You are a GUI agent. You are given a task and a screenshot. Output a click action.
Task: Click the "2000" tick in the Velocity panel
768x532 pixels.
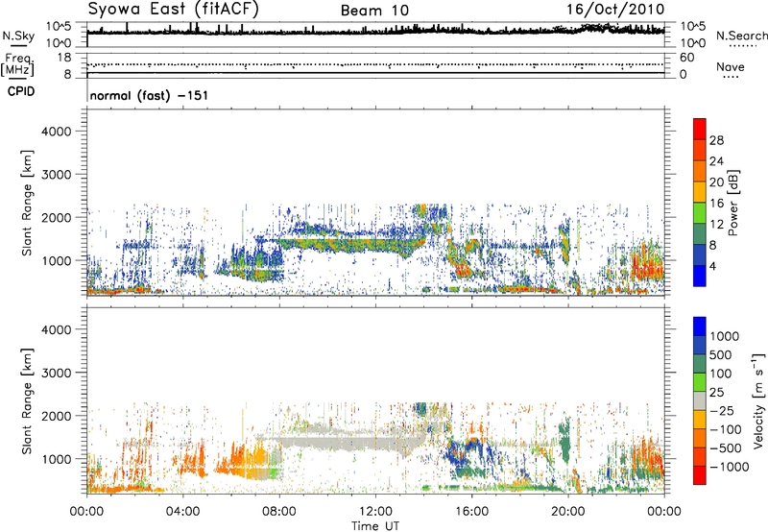pos(56,416)
